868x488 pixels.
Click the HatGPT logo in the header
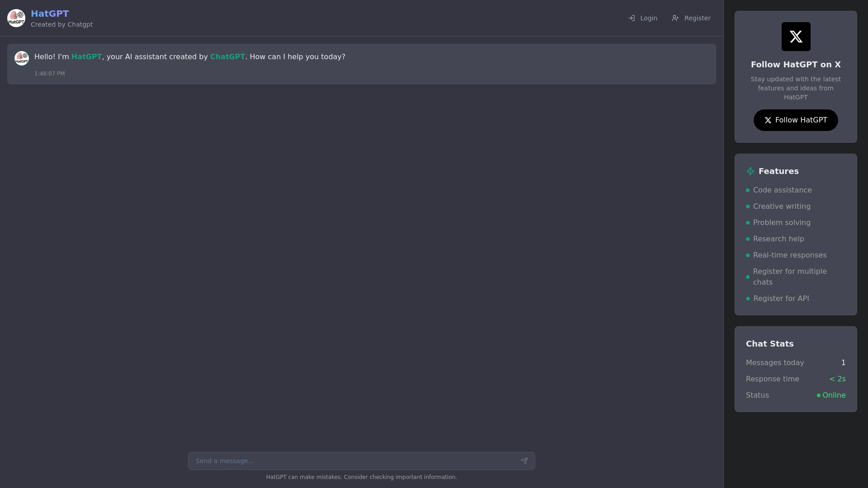[16, 18]
